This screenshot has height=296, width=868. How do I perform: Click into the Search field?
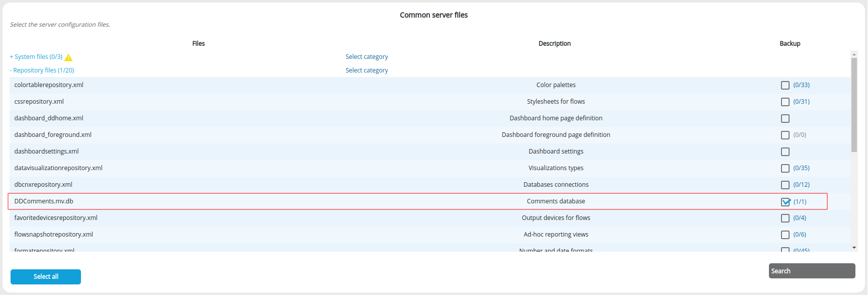[811, 271]
